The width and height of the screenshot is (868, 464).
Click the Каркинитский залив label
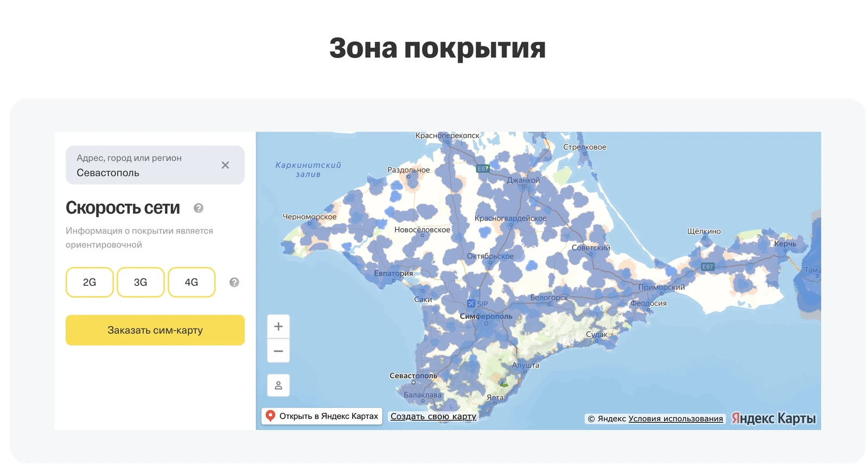pos(308,170)
